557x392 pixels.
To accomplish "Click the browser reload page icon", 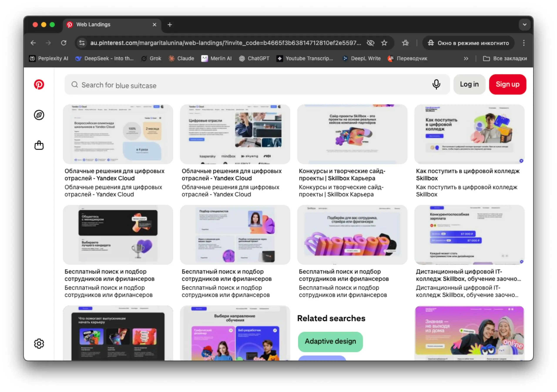I will [64, 43].
